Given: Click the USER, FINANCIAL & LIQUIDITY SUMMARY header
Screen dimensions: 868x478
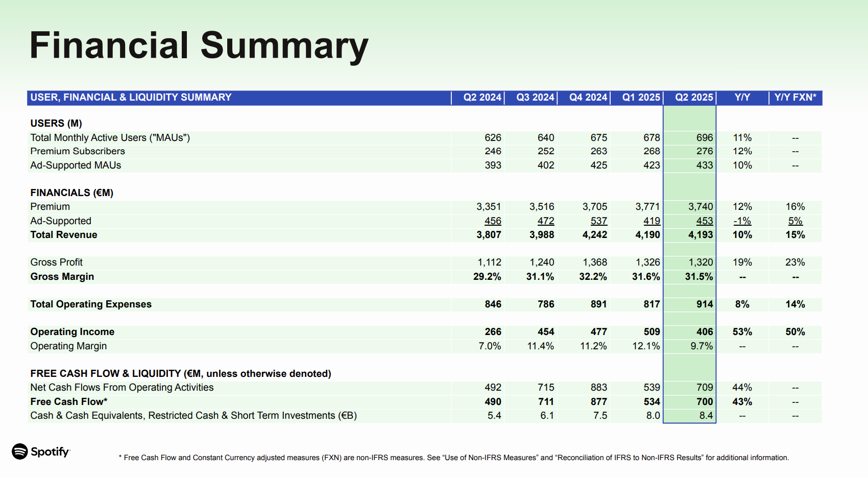Looking at the screenshot, I should (131, 98).
